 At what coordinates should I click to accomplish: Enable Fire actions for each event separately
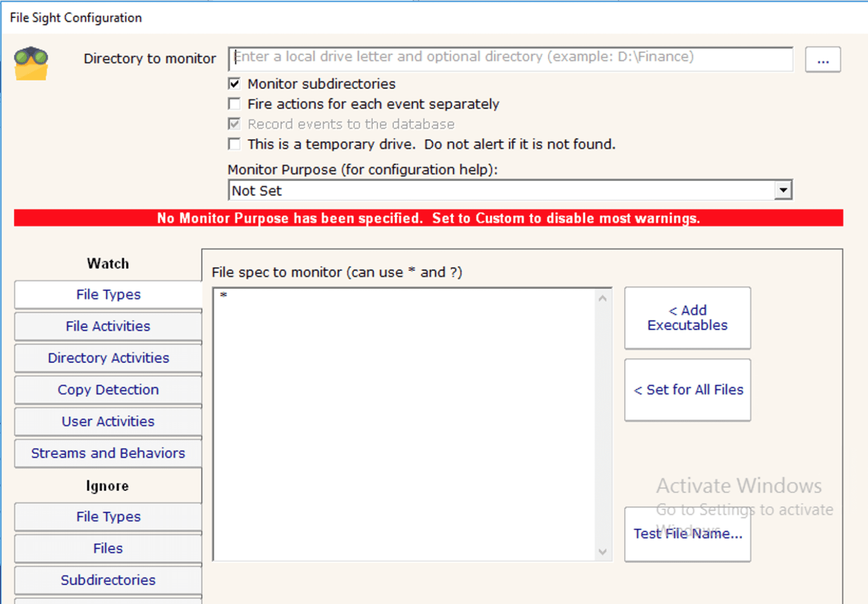[235, 104]
